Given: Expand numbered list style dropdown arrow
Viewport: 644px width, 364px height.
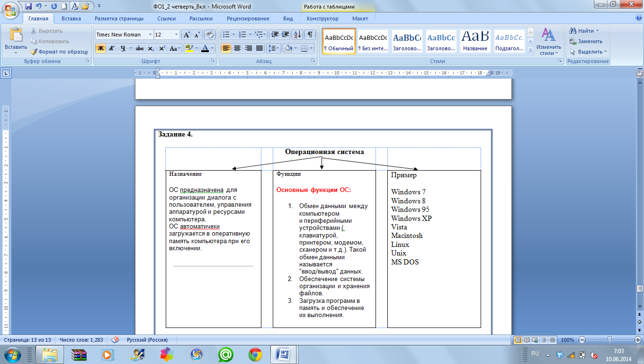Looking at the screenshot, I should 250,35.
